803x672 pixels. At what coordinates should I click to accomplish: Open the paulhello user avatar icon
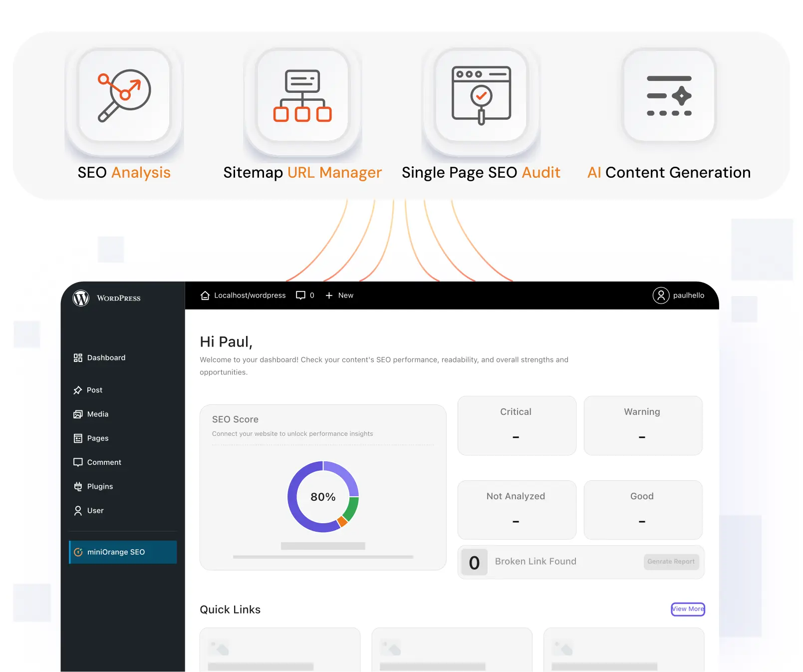click(661, 296)
